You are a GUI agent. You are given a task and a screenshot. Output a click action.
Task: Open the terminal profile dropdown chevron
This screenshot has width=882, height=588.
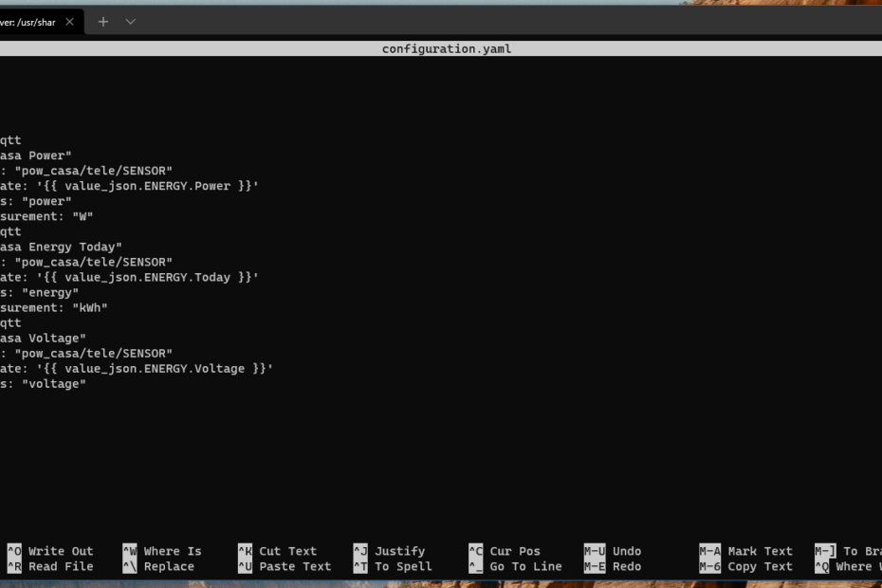pyautogui.click(x=131, y=22)
